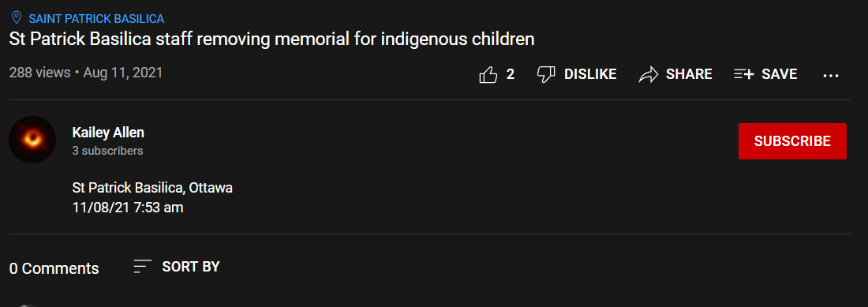Image resolution: width=868 pixels, height=307 pixels.
Task: Click the video title text
Action: coord(271,39)
